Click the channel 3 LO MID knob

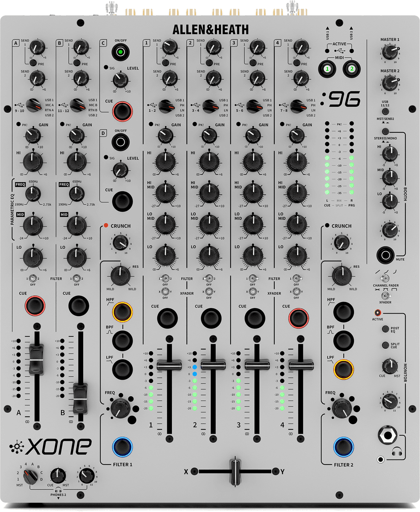coord(252,225)
